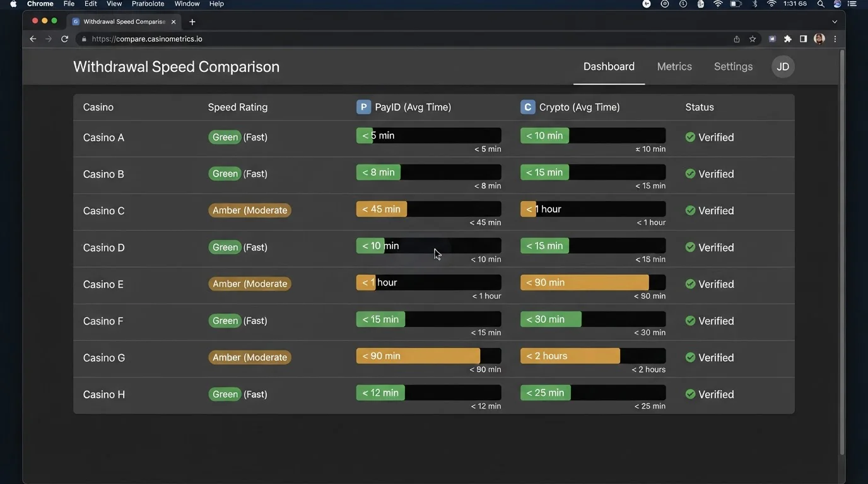Click the Crypto column header icon
The image size is (868, 484).
[x=527, y=107]
